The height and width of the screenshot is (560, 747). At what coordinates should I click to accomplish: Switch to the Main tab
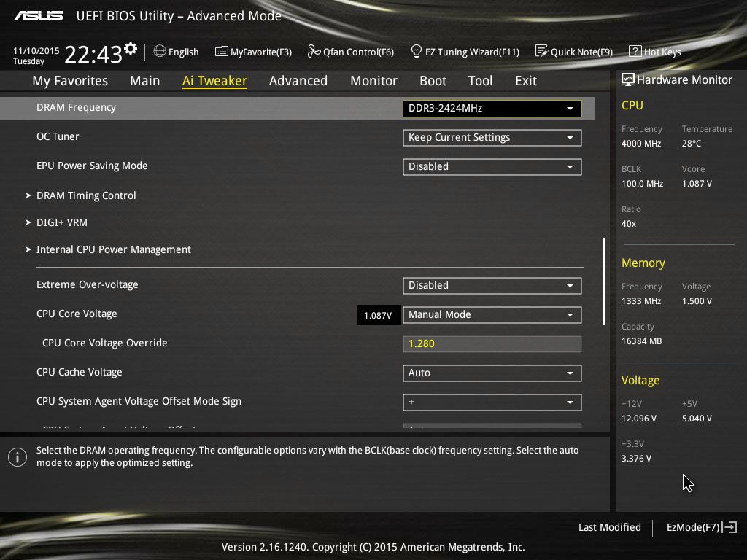point(145,81)
